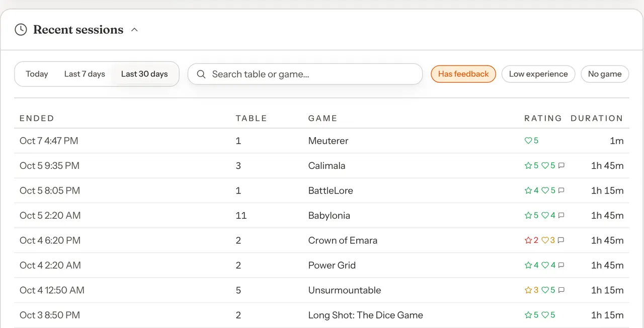Click the yellow star icon in the Unsurmountable row
Screen dimensions: 644x328
click(528, 290)
